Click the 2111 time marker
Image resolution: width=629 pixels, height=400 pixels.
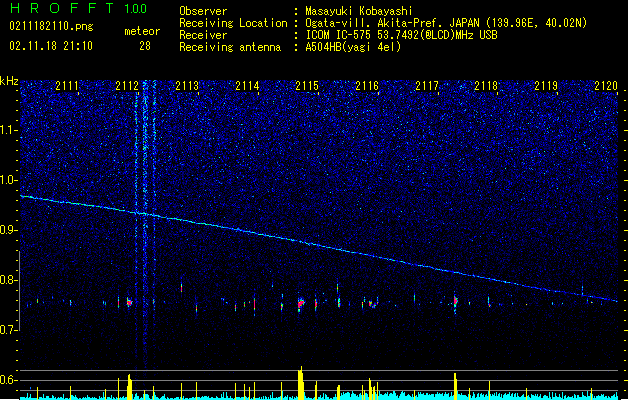(x=67, y=85)
